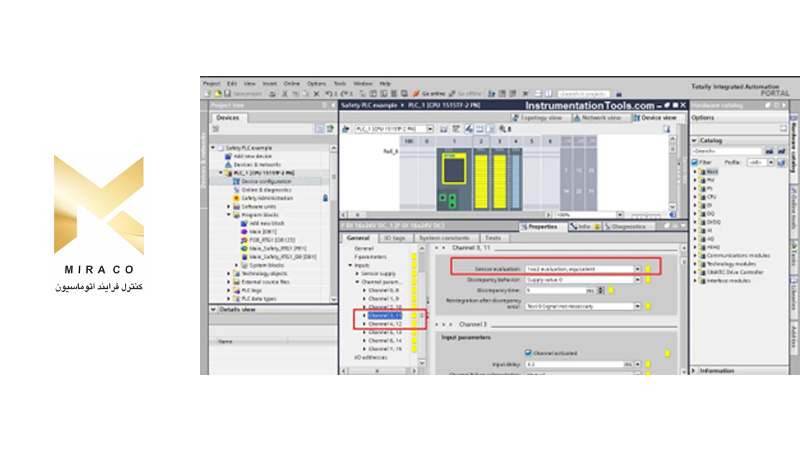Select Channel 3, 11 in inputs tree
The image size is (800, 450).
(x=385, y=315)
